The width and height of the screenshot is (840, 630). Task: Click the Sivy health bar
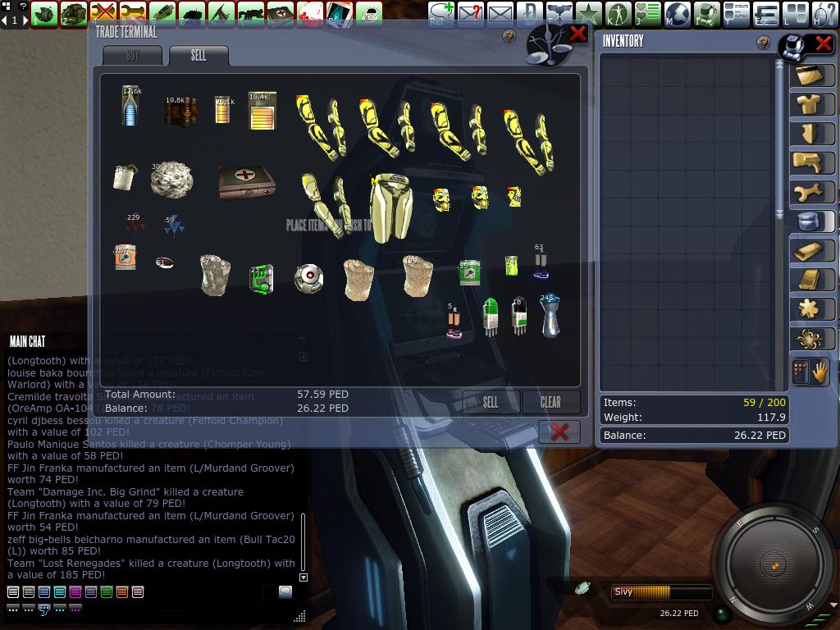pyautogui.click(x=661, y=591)
